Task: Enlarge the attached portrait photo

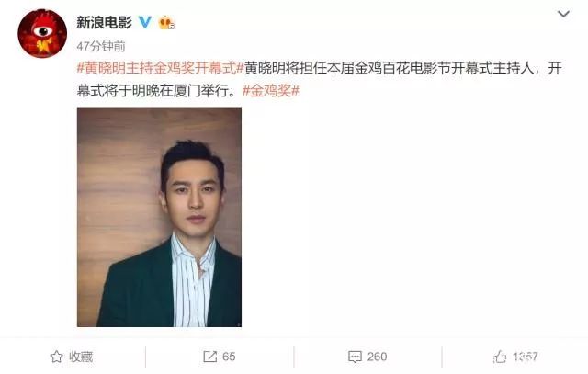Action: tap(159, 217)
